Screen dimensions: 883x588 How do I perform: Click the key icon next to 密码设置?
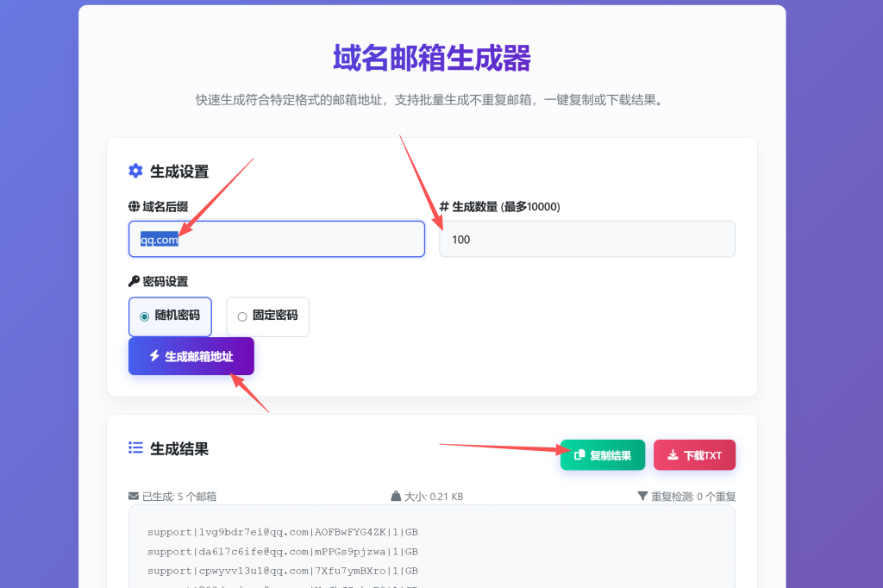tap(134, 281)
